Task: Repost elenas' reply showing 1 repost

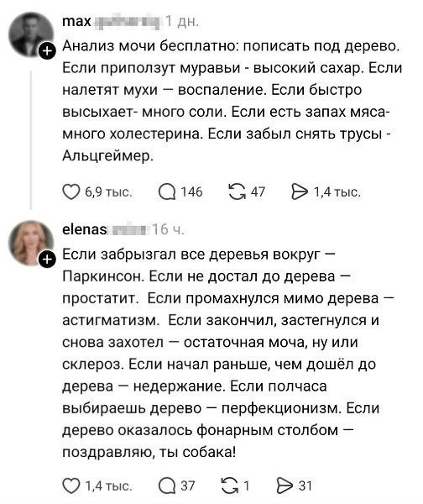Action: (x=229, y=486)
